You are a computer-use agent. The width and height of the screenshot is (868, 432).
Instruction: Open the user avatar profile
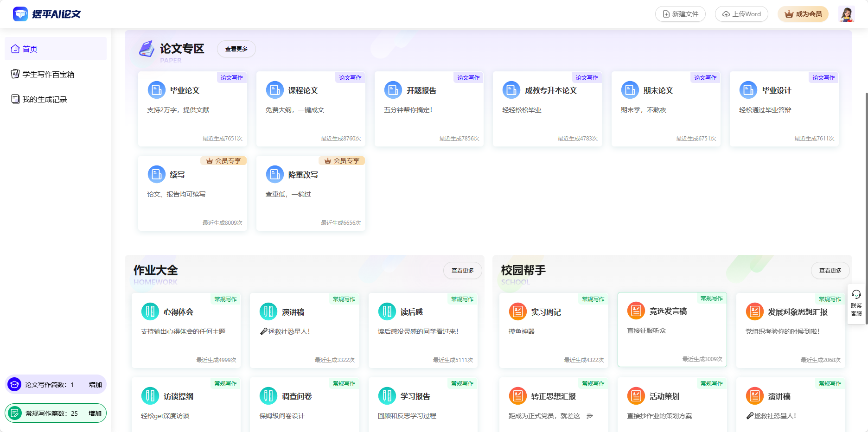coord(847,14)
